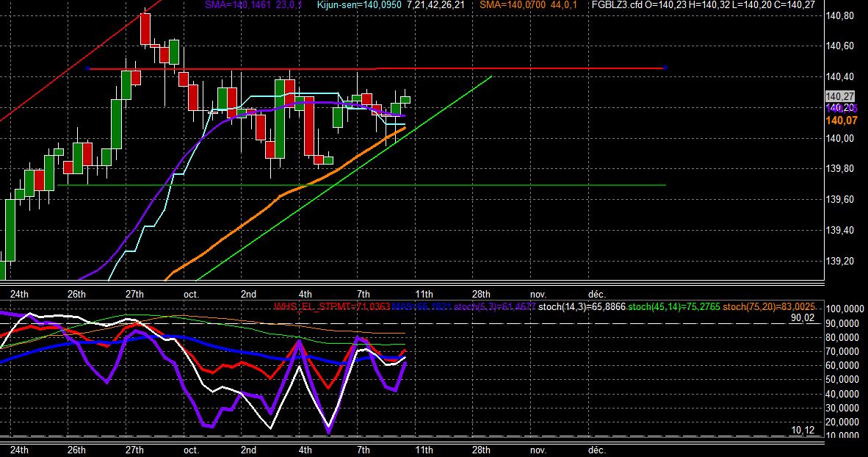Select the current price tag 140,27
The height and width of the screenshot is (457, 868).
840,96
